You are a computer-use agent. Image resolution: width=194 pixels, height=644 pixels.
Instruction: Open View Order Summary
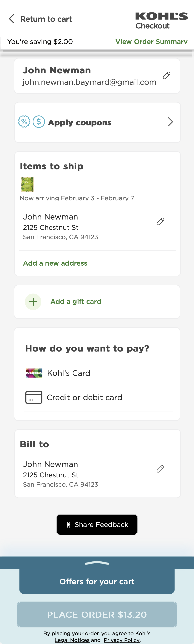click(151, 42)
